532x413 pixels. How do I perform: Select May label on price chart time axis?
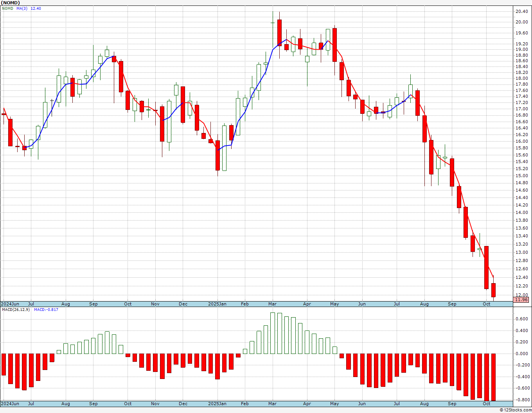[x=334, y=304]
